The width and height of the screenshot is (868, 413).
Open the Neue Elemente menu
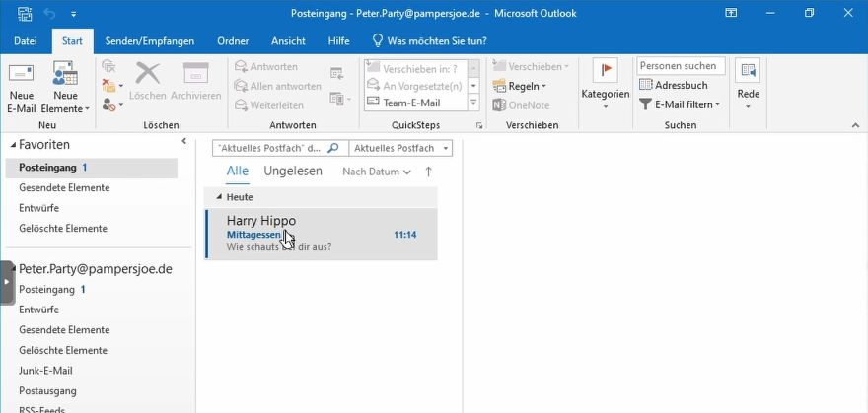tap(65, 88)
